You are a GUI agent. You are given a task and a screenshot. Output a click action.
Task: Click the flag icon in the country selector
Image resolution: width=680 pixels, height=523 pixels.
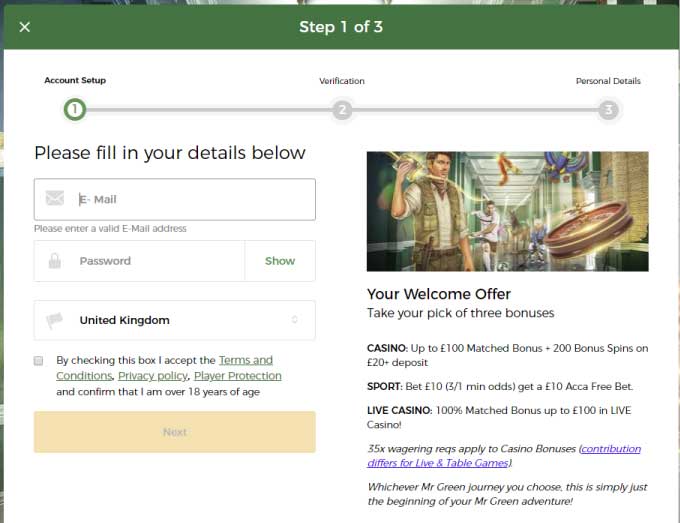pos(55,320)
